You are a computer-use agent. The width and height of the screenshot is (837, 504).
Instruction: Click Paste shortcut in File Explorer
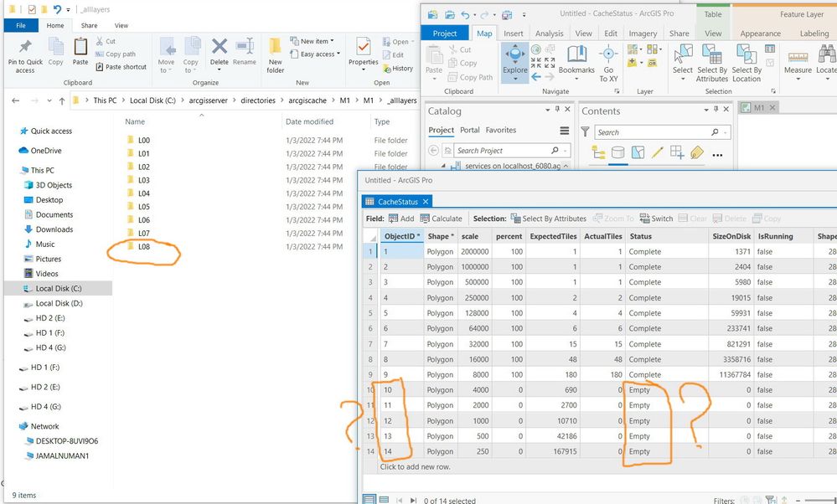pos(121,67)
